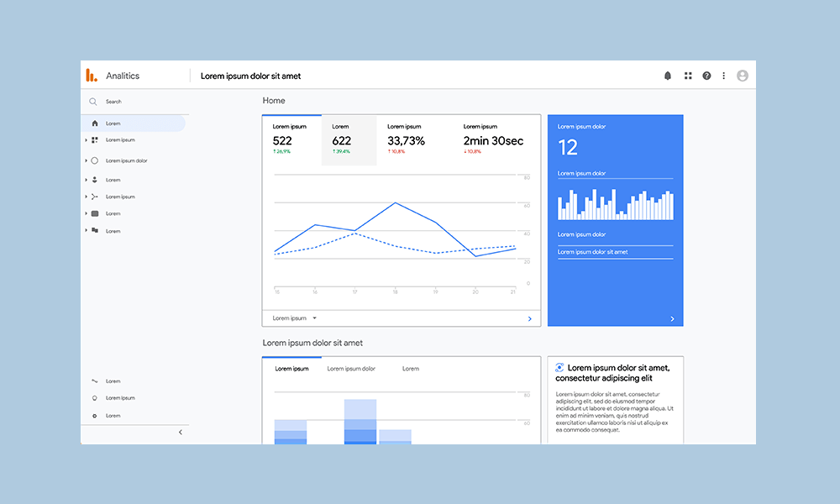The image size is (840, 504).
Task: Open Help via the question mark icon
Action: click(706, 75)
